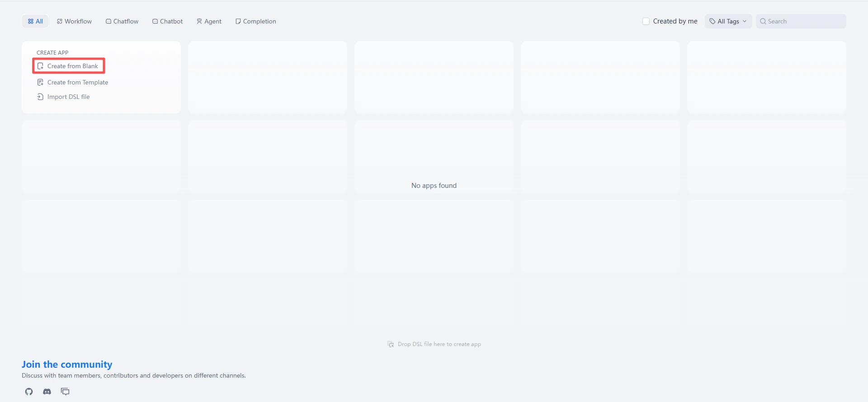868x402 pixels.
Task: Click the magnifier icon in Search
Action: click(763, 21)
